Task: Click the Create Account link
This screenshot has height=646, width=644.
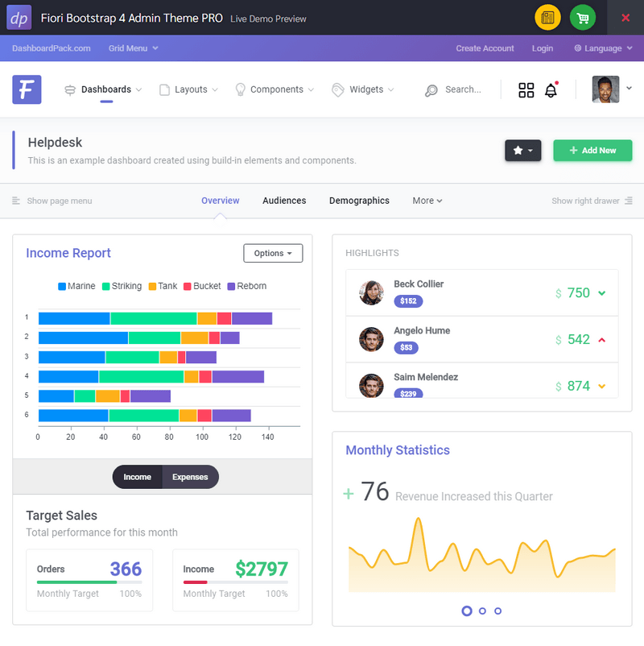Action: click(485, 48)
